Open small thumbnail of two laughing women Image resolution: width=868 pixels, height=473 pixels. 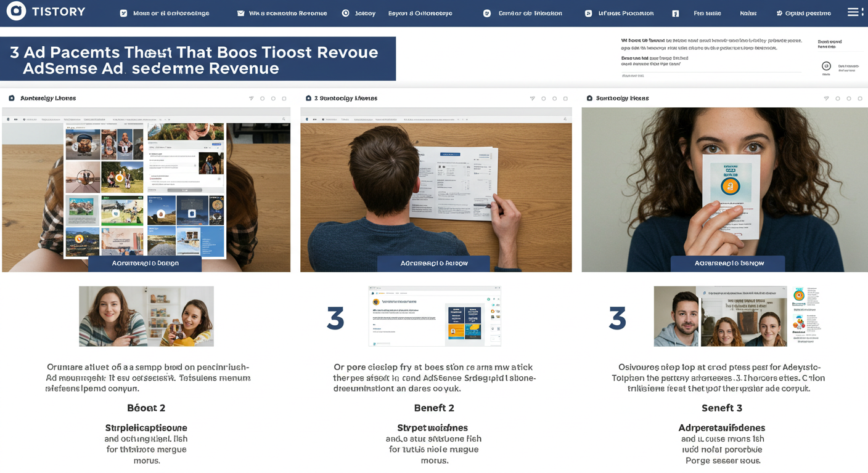pyautogui.click(x=146, y=316)
